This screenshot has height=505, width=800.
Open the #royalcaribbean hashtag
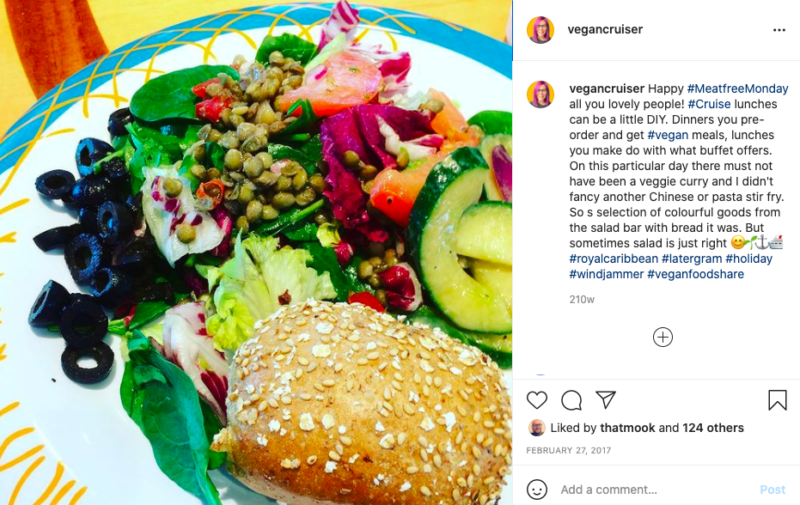coord(614,259)
